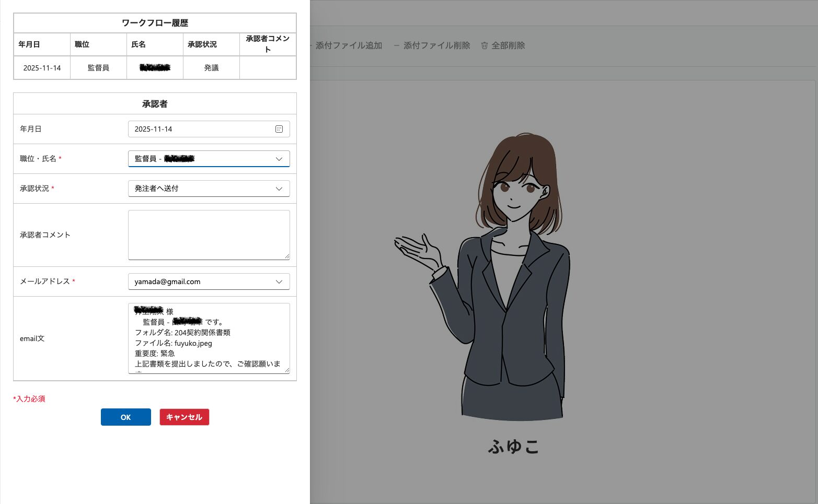Click the minus icon beside 添付ファイル削除

pos(397,45)
